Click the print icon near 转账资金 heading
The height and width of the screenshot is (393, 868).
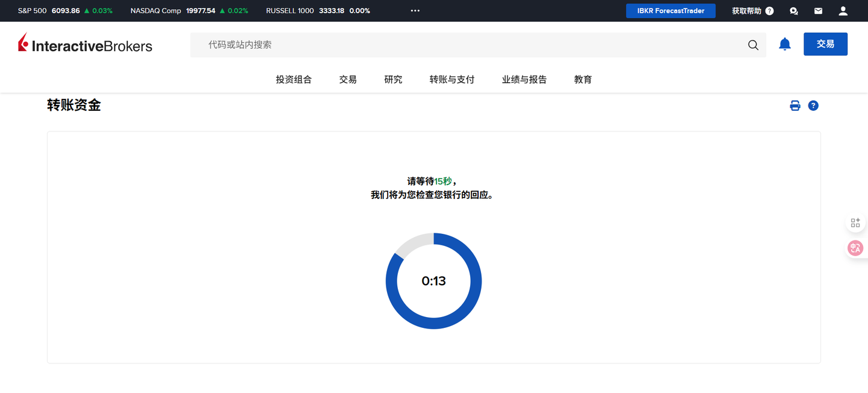[x=794, y=105]
